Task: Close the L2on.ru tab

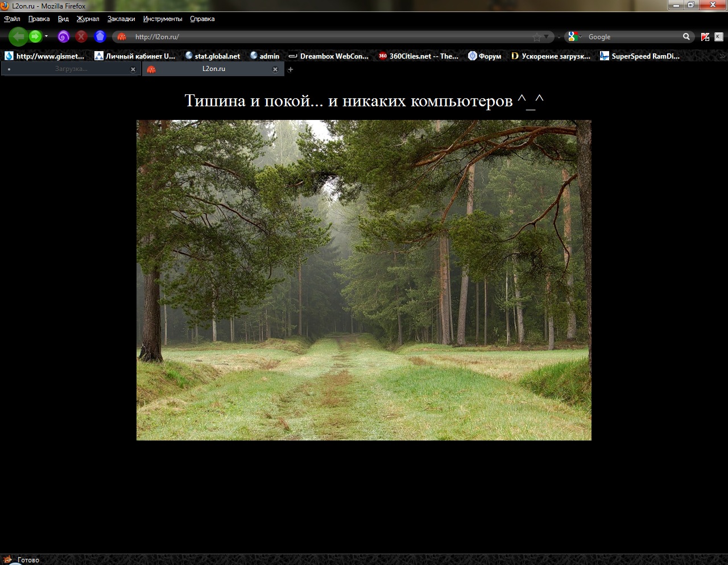Action: tap(275, 69)
